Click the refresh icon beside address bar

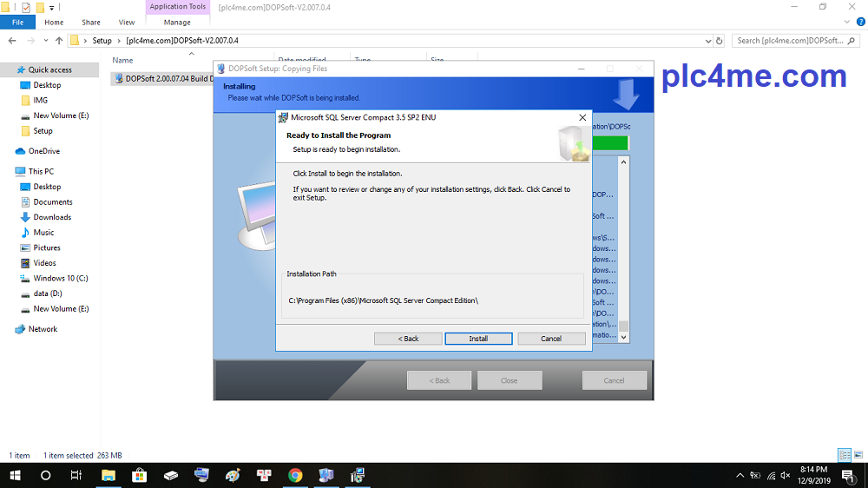pos(718,41)
